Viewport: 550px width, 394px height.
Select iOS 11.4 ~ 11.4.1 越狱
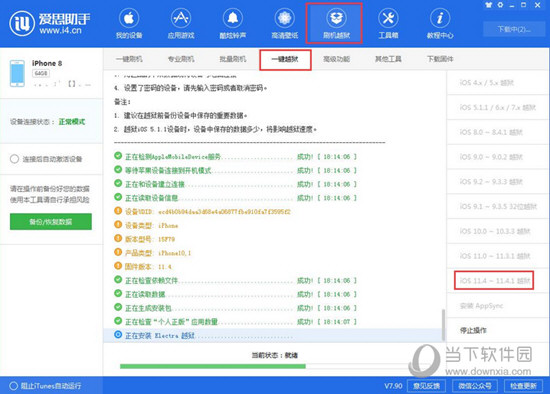(498, 281)
